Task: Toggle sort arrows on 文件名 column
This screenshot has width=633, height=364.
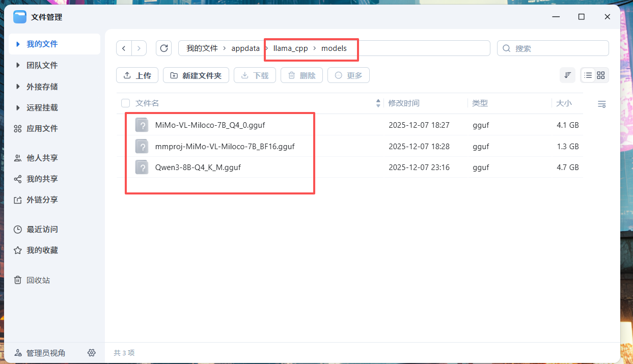Action: point(378,103)
